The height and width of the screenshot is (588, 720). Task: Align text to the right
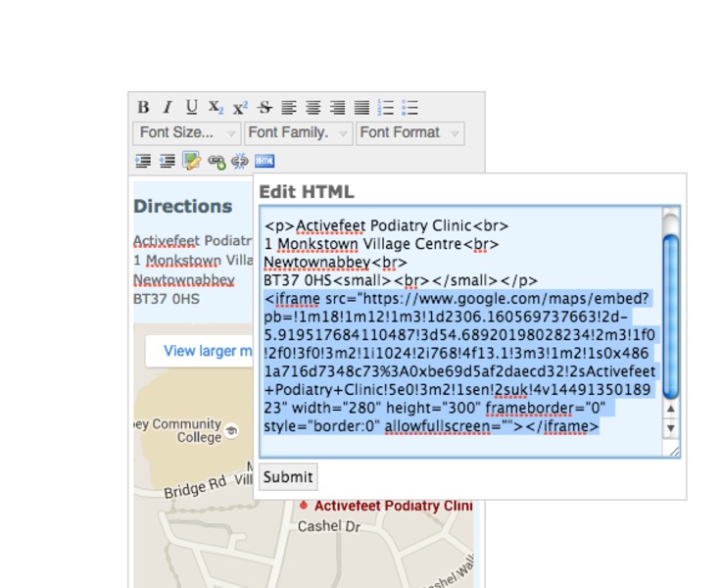[337, 108]
